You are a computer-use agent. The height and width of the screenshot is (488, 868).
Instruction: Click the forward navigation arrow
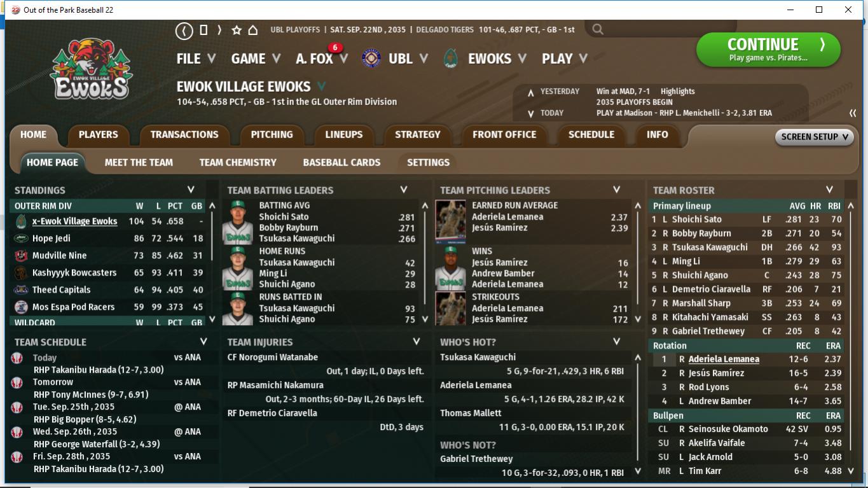point(219,30)
